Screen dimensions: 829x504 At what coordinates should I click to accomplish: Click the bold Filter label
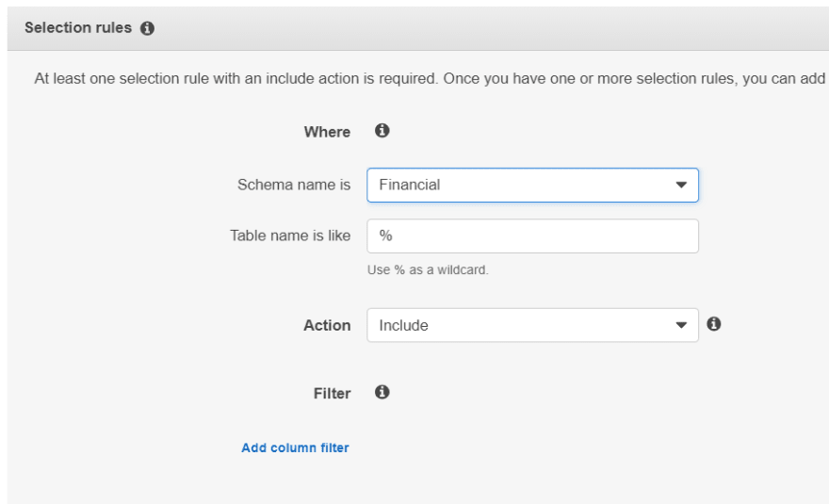pos(332,394)
